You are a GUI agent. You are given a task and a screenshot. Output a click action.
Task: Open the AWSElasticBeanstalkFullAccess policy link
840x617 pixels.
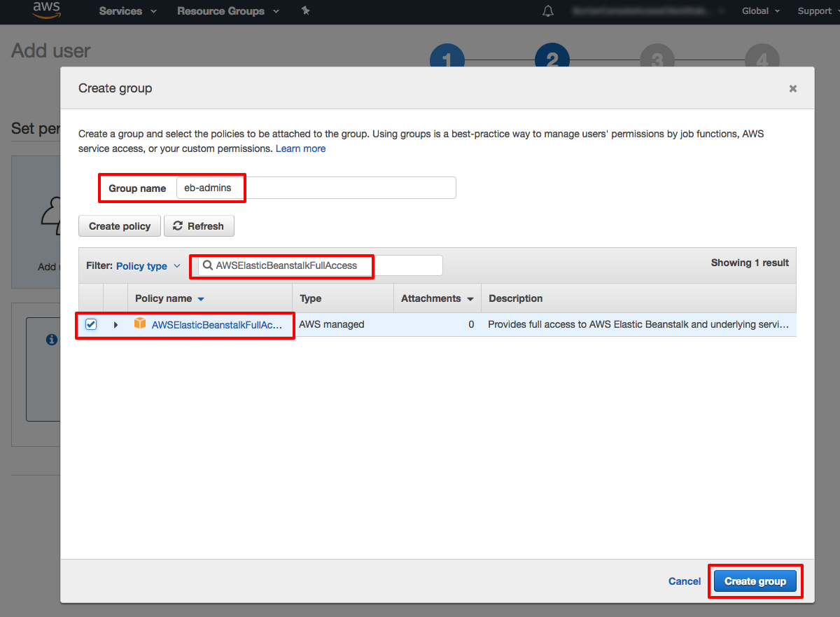217,325
